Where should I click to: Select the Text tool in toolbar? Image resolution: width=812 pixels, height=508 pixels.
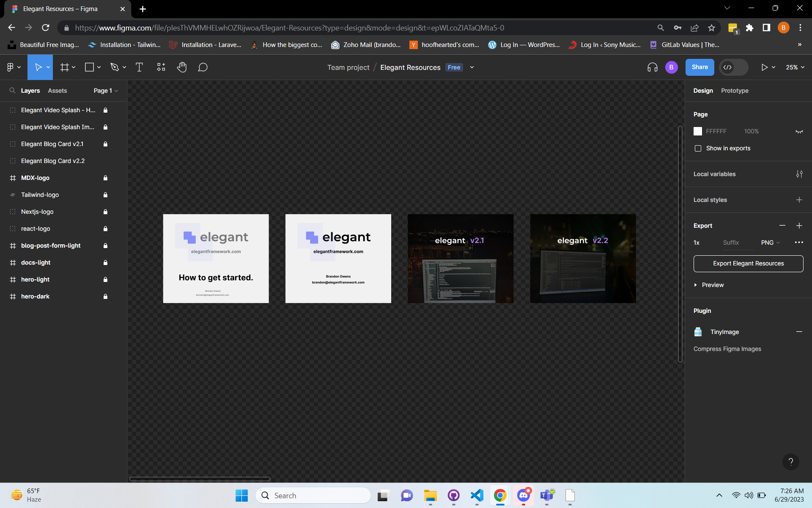[139, 67]
